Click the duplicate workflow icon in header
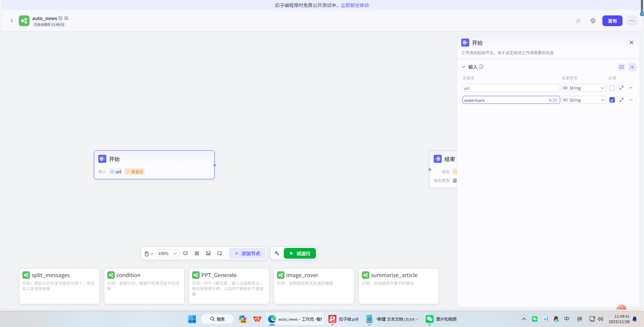 point(578,21)
